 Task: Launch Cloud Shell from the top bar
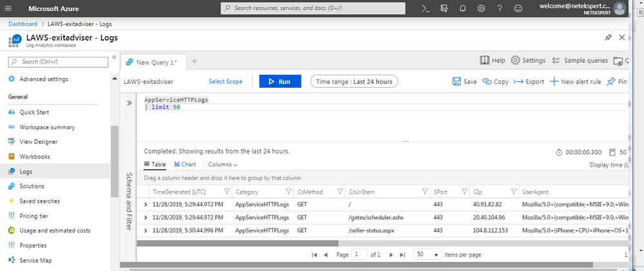[x=425, y=8]
